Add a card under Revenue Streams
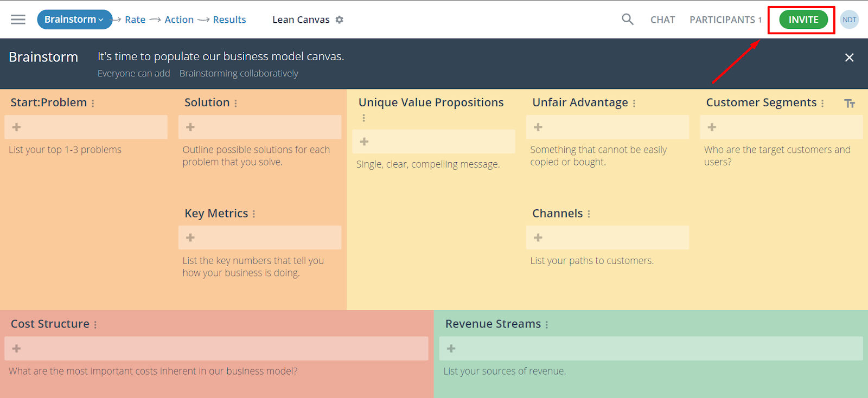The height and width of the screenshot is (398, 868). click(x=451, y=349)
